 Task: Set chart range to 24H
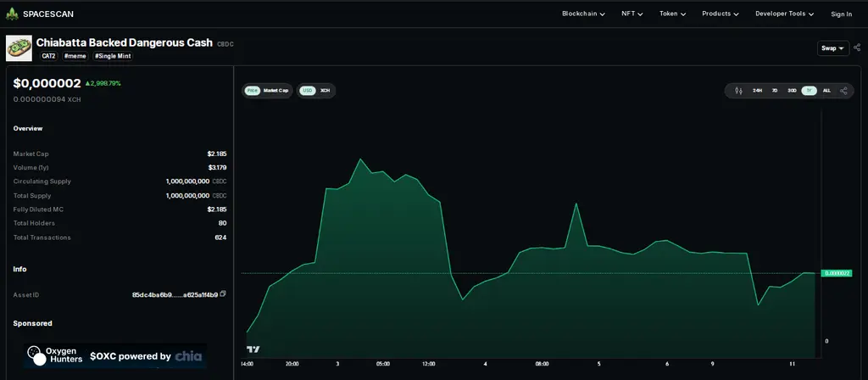[x=757, y=90]
